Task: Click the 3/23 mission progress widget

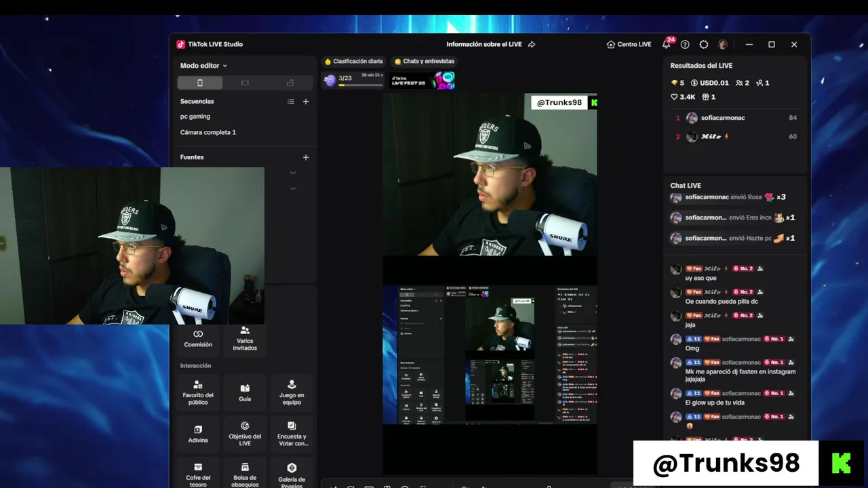Action: click(353, 81)
